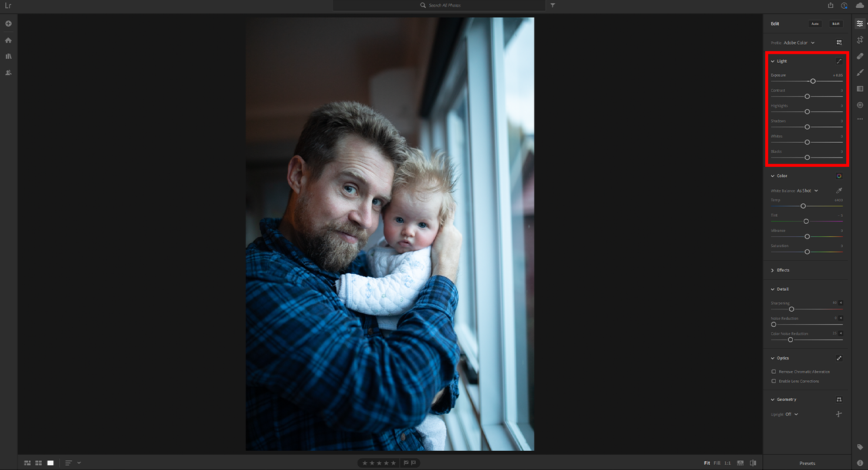Click the White Balance eyedropper
This screenshot has width=868, height=470.
click(839, 190)
